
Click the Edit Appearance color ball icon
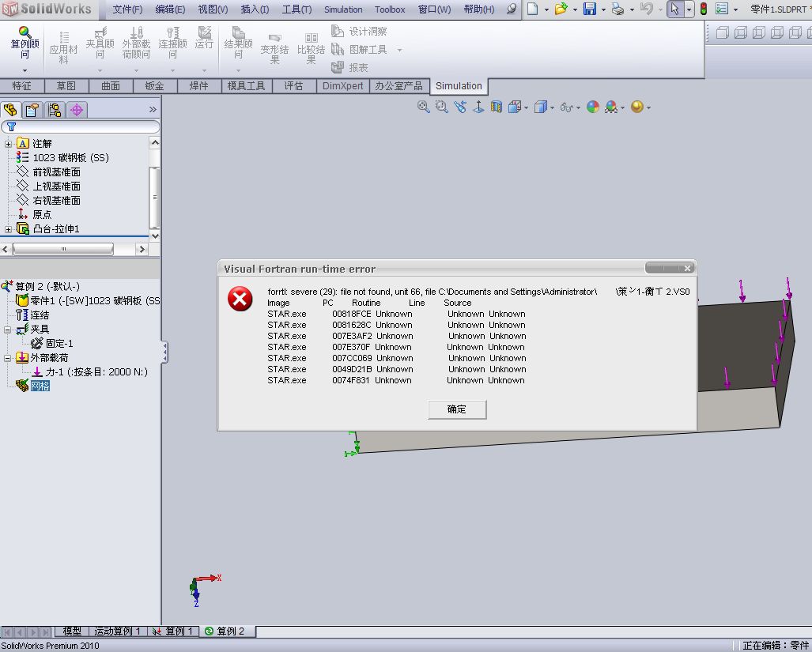[593, 107]
